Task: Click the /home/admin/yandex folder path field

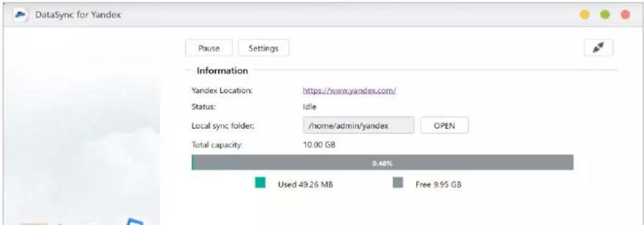Action: coord(358,126)
